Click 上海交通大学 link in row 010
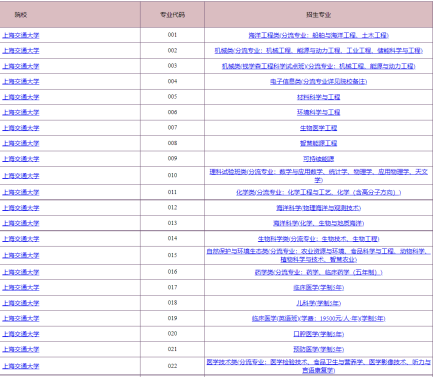The image size is (433, 377). [21, 176]
